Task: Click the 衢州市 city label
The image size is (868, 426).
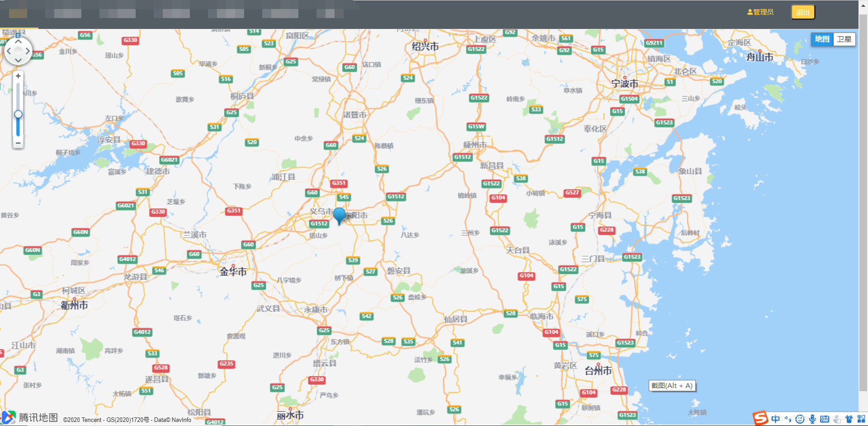Action: (x=74, y=305)
